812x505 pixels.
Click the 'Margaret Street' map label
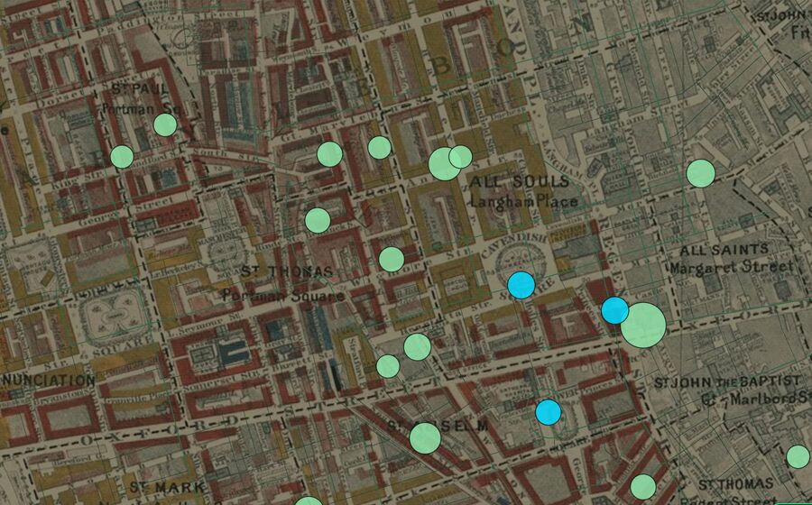pos(731,268)
